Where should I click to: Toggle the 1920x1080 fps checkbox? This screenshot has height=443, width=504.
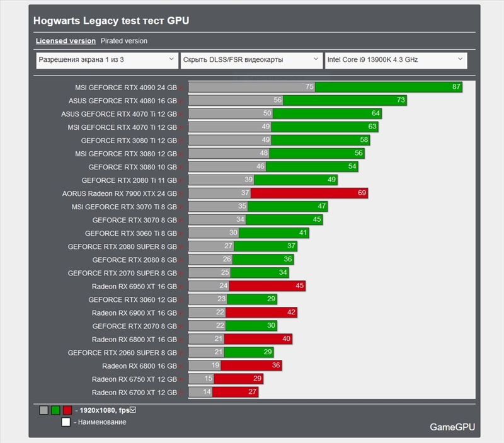coord(133,410)
